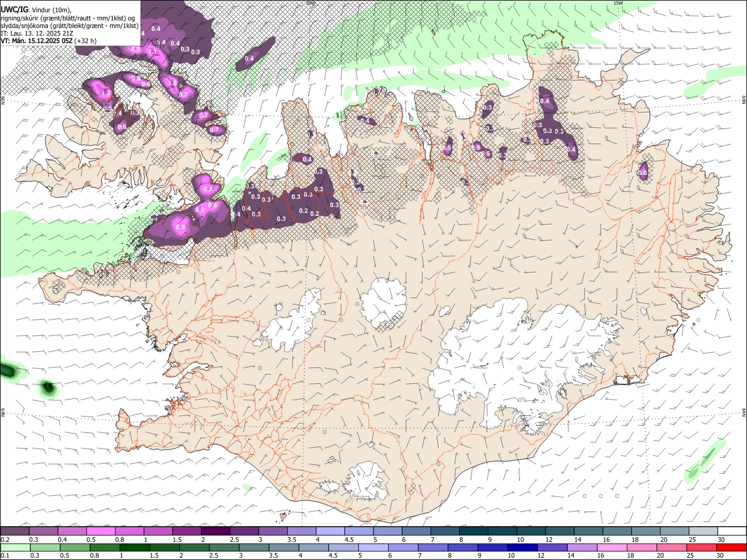Click the lower scale swatch between 0.1 and 0.3

16,547
